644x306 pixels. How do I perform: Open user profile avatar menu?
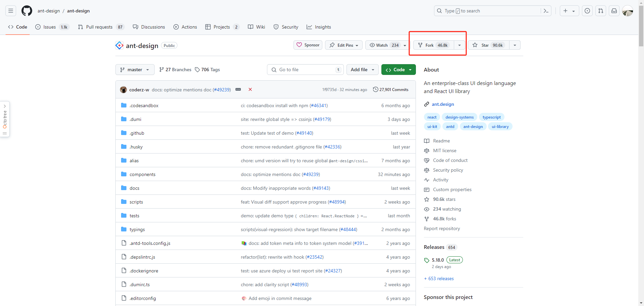coord(628,11)
